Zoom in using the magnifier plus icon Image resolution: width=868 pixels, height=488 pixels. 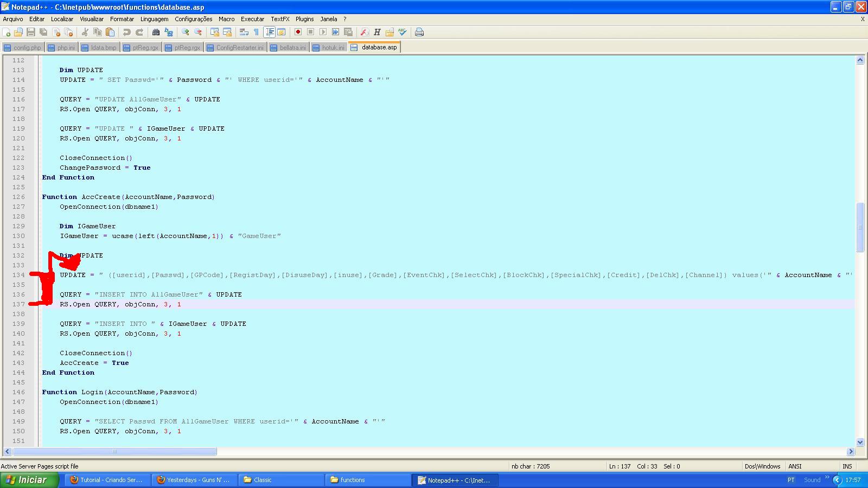[x=186, y=32]
